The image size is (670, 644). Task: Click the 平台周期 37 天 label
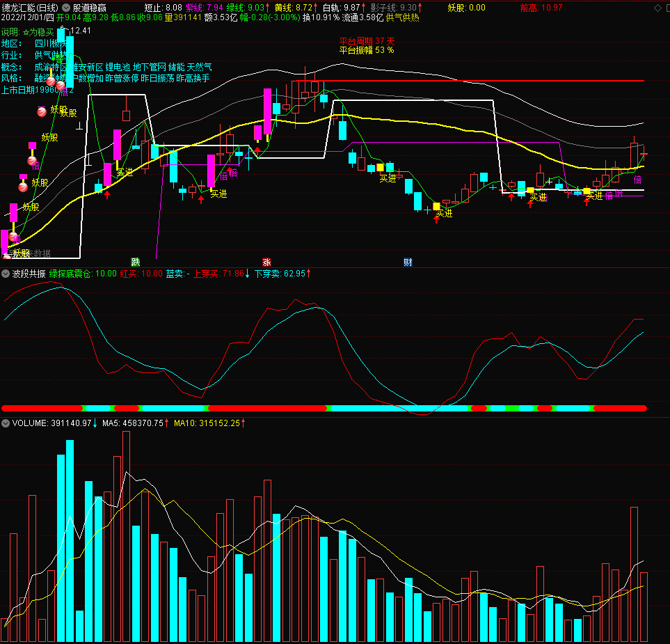point(367,41)
